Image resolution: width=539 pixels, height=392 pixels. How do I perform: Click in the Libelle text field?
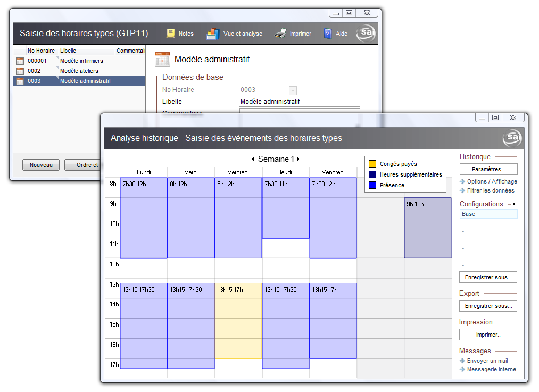click(x=300, y=102)
